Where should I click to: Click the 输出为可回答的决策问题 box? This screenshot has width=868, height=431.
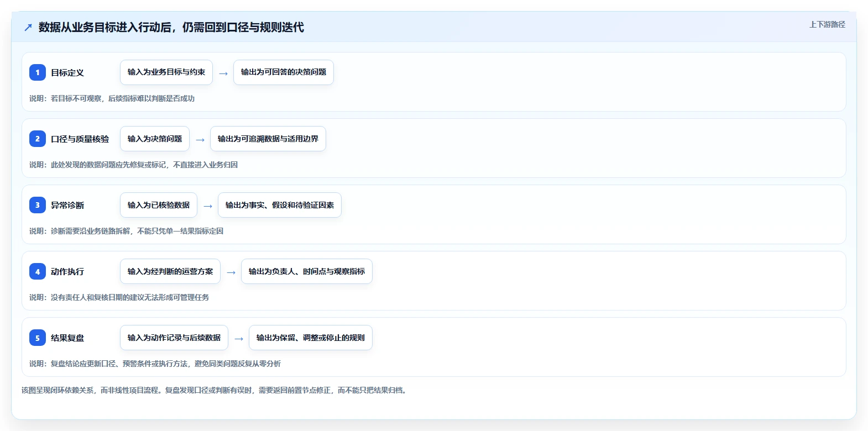pyautogui.click(x=284, y=72)
